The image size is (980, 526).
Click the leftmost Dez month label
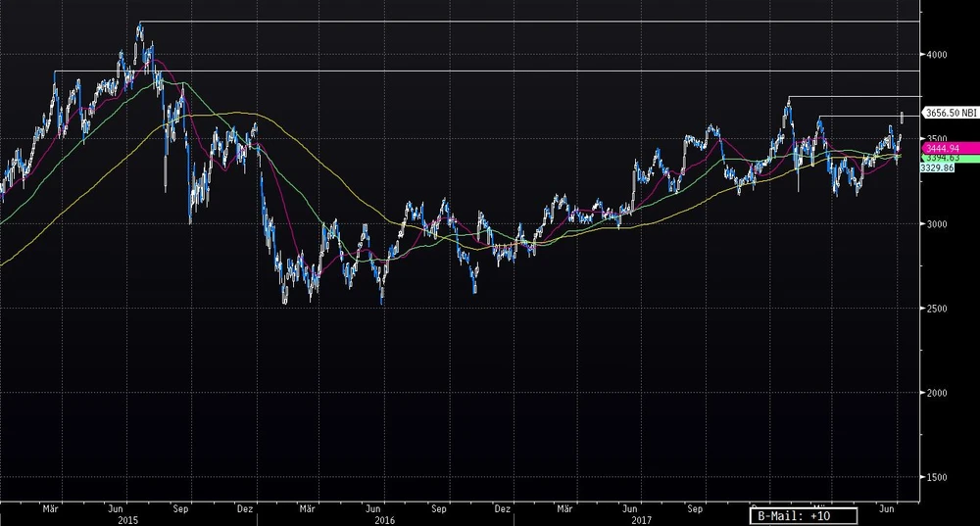point(246,508)
